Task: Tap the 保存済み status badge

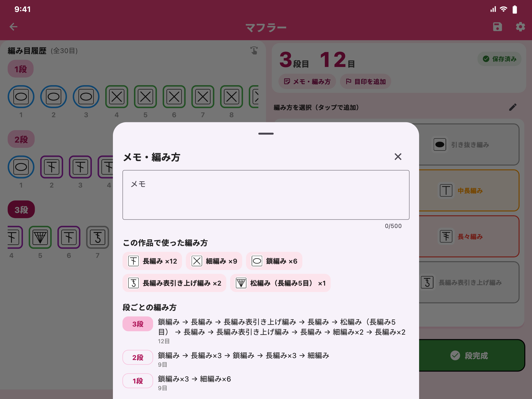Action: coord(499,59)
